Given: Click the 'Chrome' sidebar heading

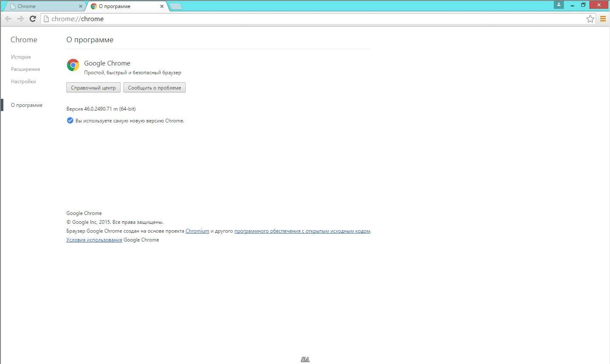Looking at the screenshot, I should coord(24,40).
